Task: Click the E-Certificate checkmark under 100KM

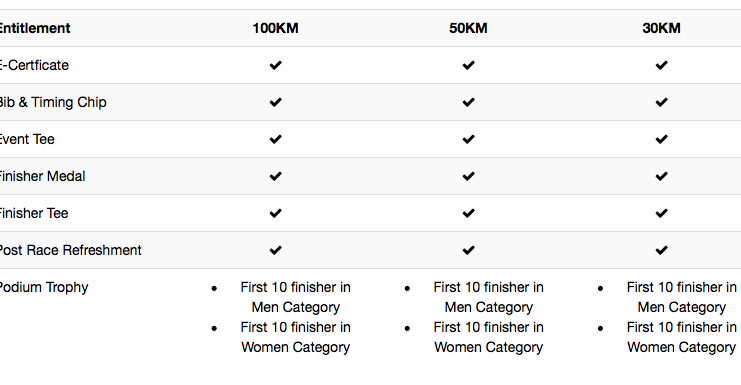Action: (276, 65)
